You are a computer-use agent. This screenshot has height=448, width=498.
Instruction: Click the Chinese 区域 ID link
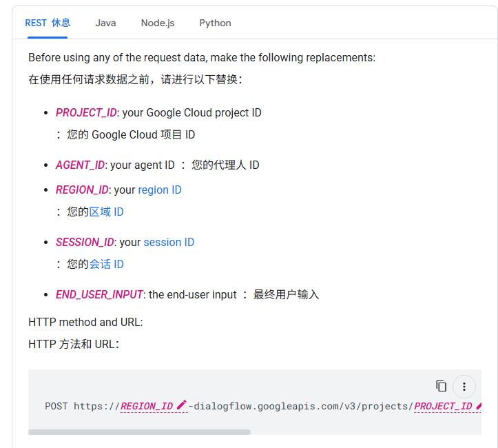click(x=106, y=212)
